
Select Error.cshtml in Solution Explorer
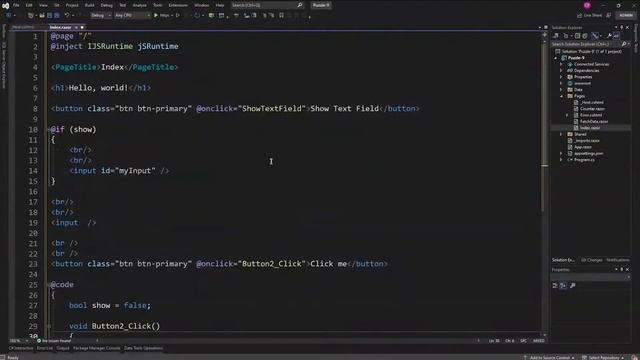tap(591, 115)
